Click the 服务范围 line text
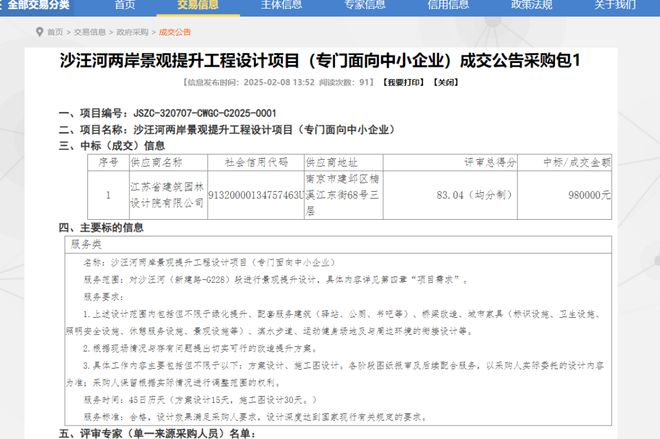Image resolution: width=660 pixels, height=439 pixels. (276, 280)
